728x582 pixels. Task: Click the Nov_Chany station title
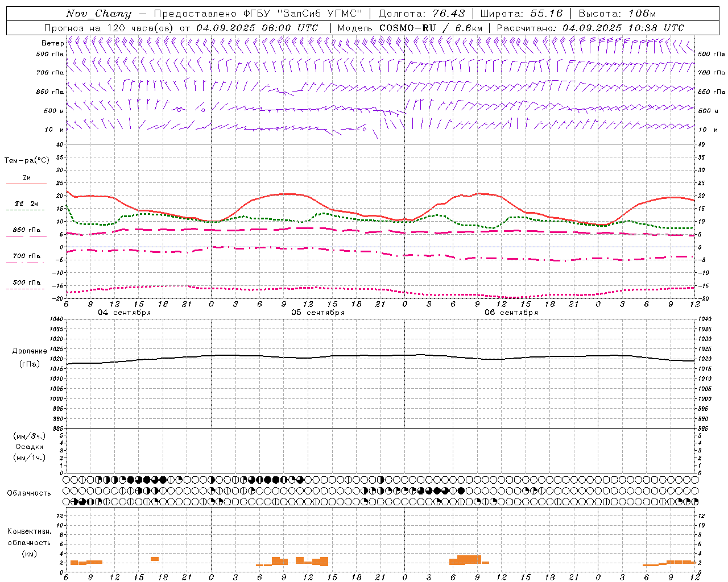coord(98,14)
